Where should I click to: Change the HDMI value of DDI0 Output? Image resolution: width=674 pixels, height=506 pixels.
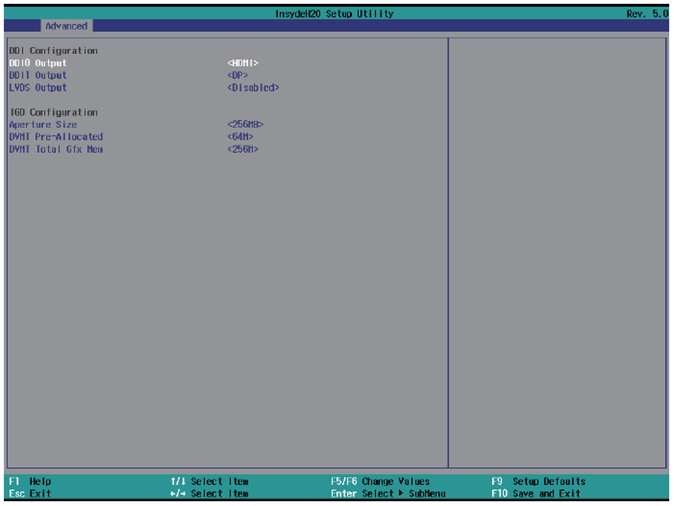click(243, 63)
